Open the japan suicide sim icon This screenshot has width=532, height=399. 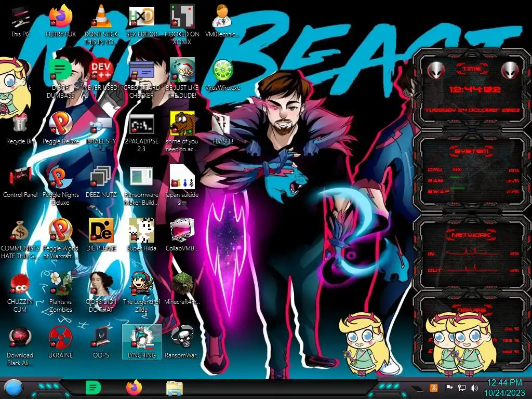tap(182, 177)
